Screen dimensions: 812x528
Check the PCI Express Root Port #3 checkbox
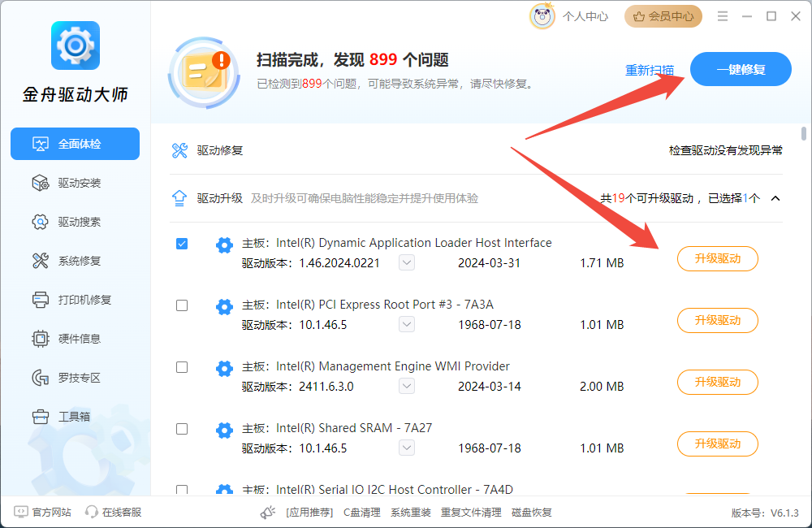182,305
